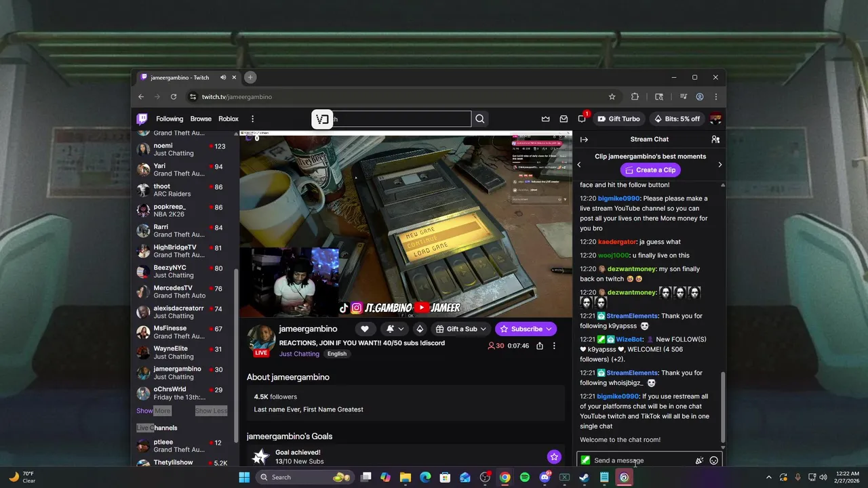Open the channel three-dot options menu
Image resolution: width=868 pixels, height=488 pixels.
point(554,346)
